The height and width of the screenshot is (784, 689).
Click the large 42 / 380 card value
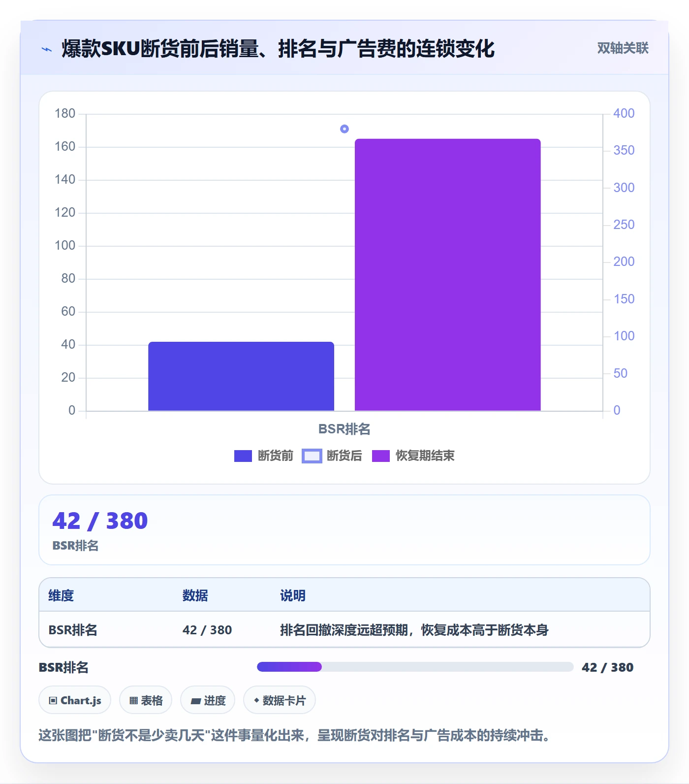(100, 521)
